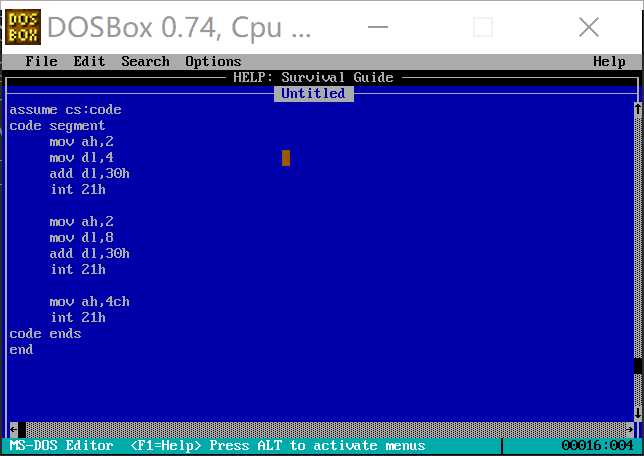Click the DOSBox logo icon in title bar
This screenshot has width=644, height=456.
tap(23, 27)
